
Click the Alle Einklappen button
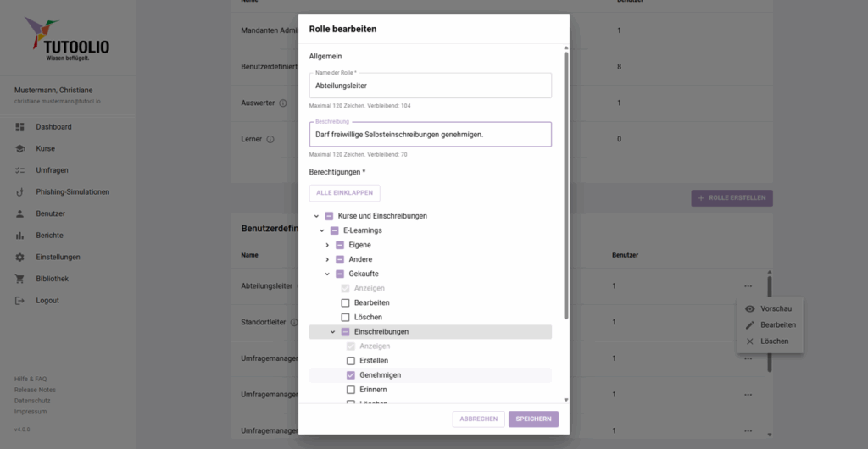(x=344, y=193)
